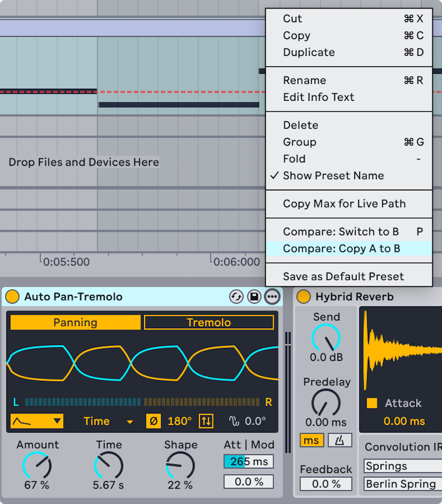Click the Hybrid Reverb device title

point(355,297)
